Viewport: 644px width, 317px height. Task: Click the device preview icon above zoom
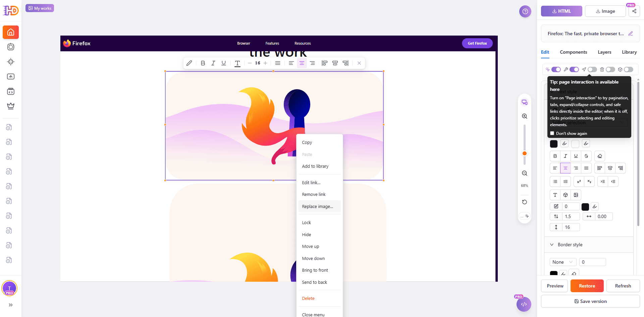coord(525,102)
